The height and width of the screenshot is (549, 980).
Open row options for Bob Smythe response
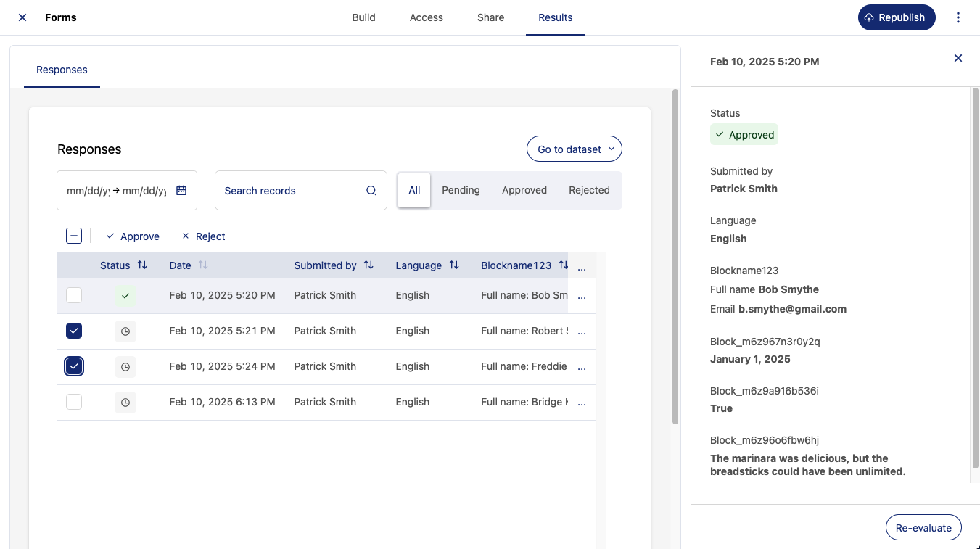coord(581,296)
